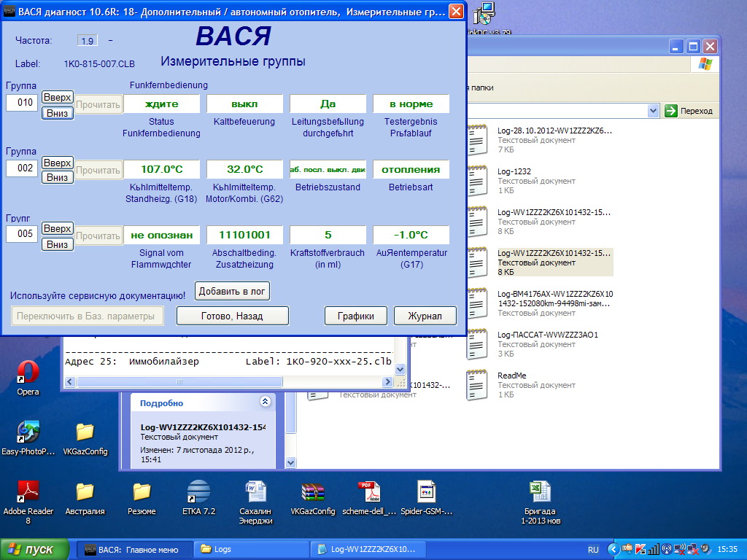
Task: Click the 107.0°C coolant temperature value
Action: click(x=161, y=169)
